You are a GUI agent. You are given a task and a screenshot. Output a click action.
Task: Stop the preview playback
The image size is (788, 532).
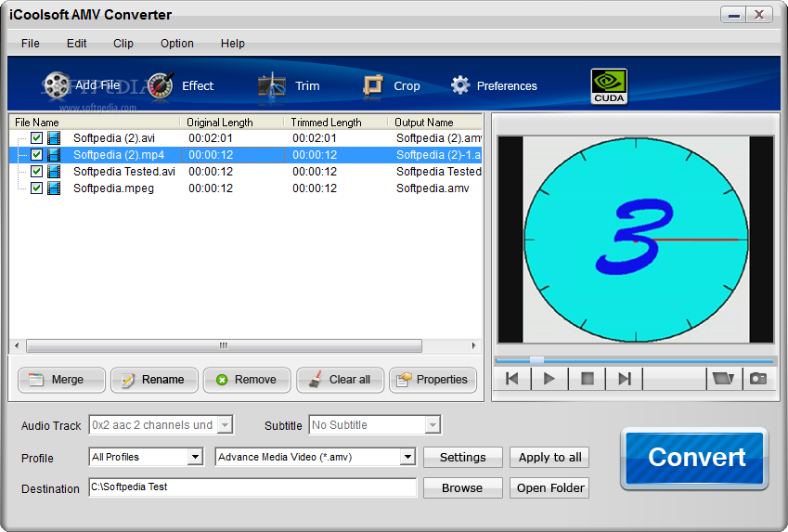[587, 379]
